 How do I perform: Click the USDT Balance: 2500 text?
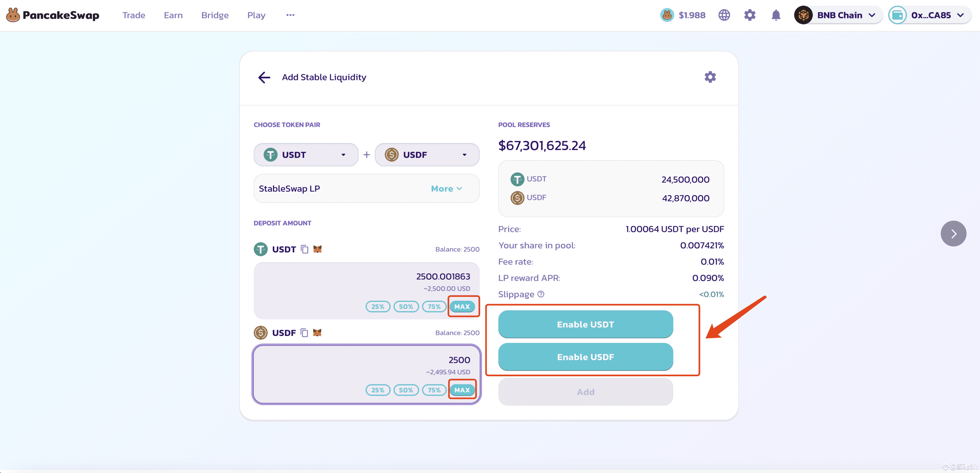[x=457, y=249]
